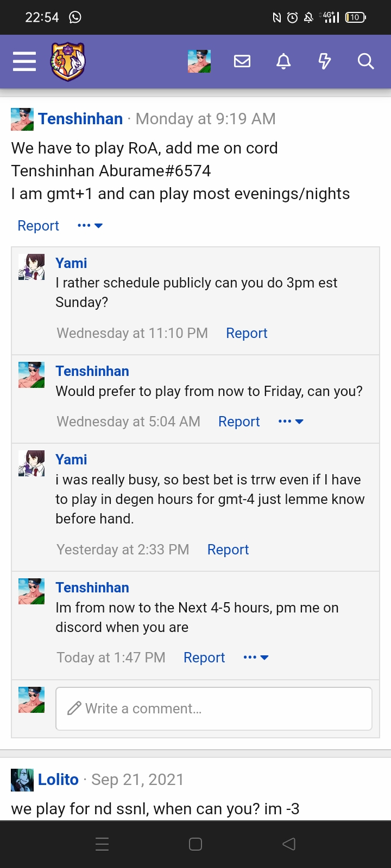Expand options on the "Today at 1:47 PM" comment
Viewport: 391px width, 868px height.
click(x=256, y=658)
